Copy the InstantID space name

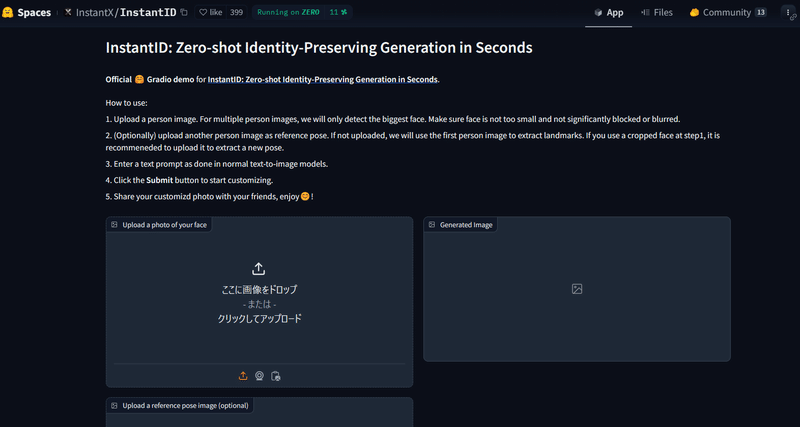point(184,13)
